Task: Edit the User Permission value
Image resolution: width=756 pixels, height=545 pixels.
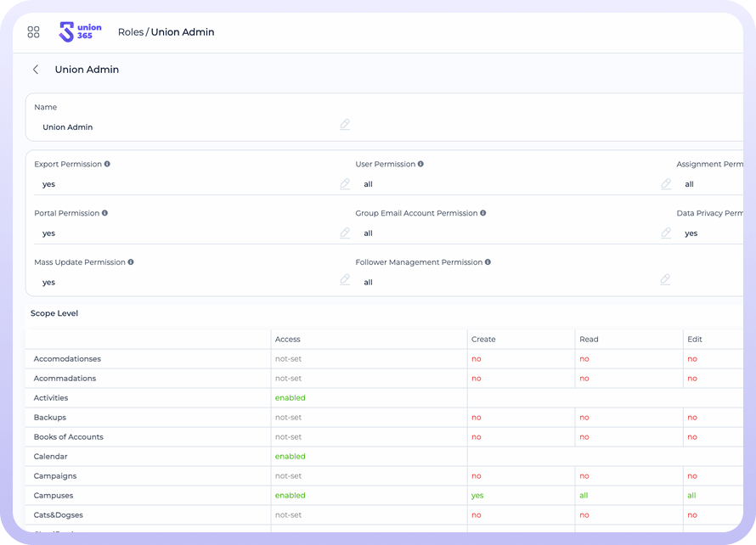Action: pos(666,184)
